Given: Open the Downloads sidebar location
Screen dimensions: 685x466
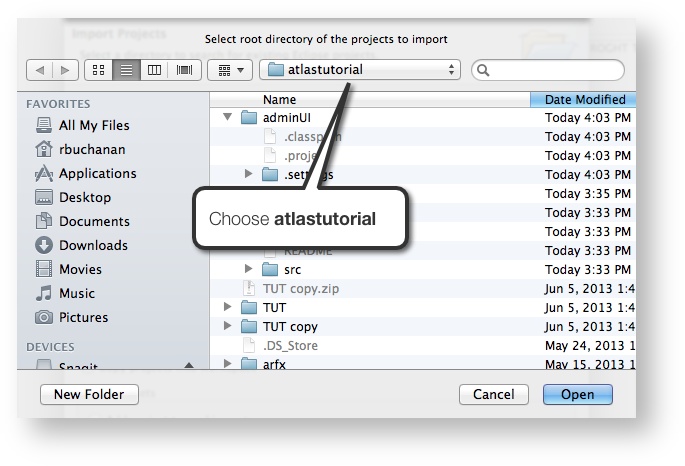Looking at the screenshot, I should tap(93, 245).
